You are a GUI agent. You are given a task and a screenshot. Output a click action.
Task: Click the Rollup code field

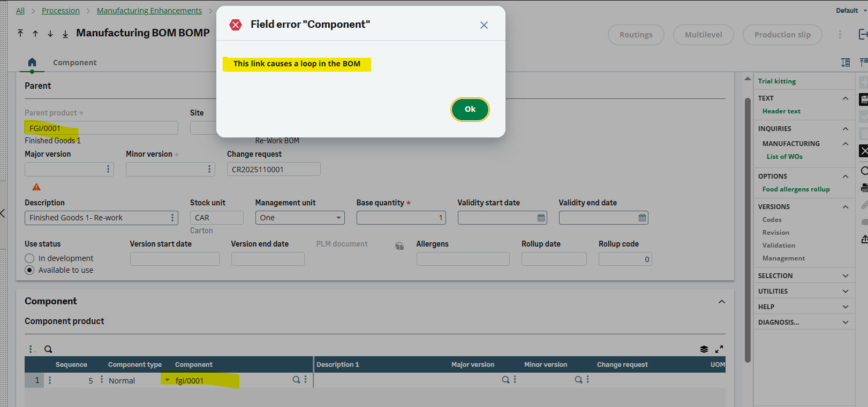point(625,259)
